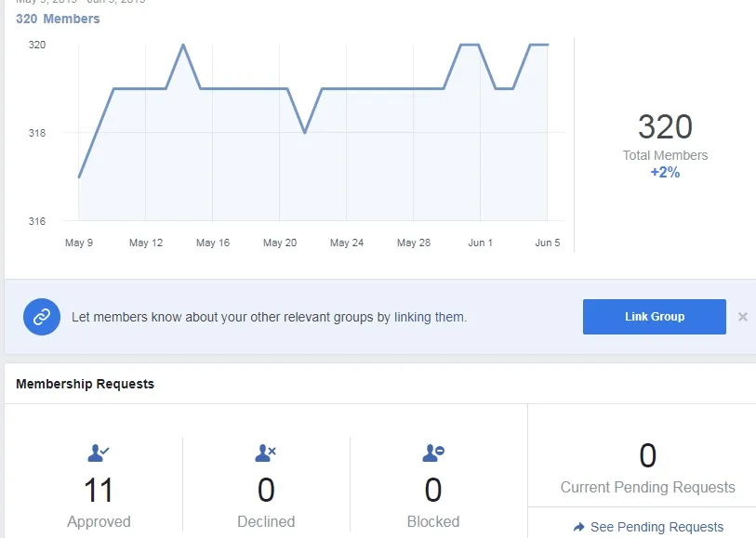
Task: Click the blocked person icon above Blocked count
Action: (x=432, y=453)
